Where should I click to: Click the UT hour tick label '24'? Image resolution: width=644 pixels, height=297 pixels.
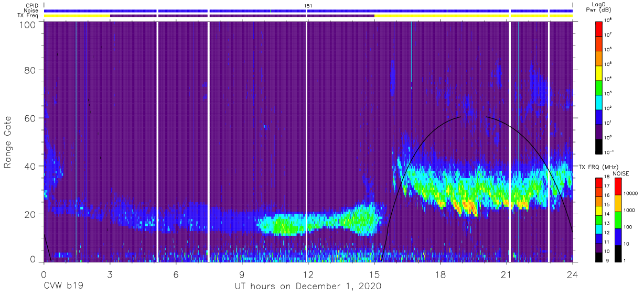pos(572,273)
